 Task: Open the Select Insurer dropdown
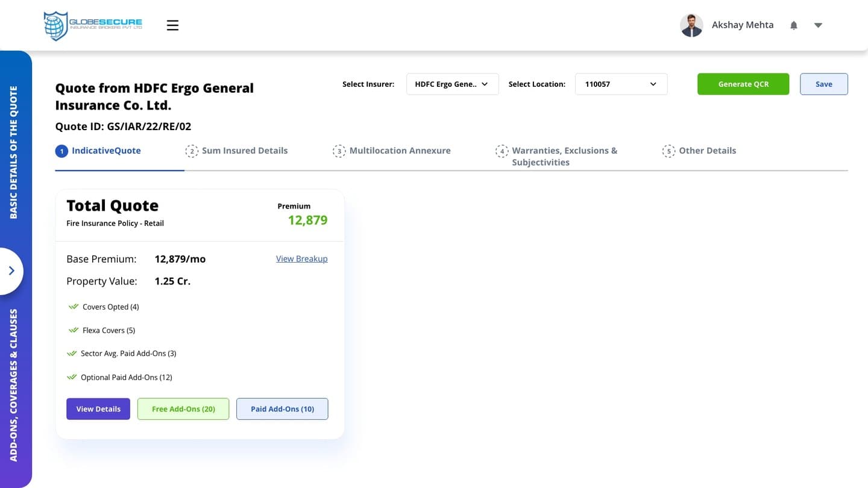[x=453, y=84]
